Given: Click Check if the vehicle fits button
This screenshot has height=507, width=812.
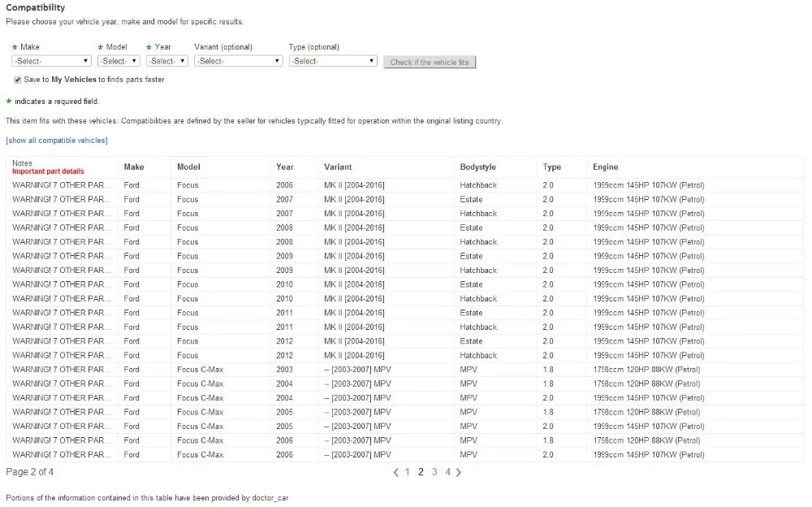Looking at the screenshot, I should (x=430, y=63).
